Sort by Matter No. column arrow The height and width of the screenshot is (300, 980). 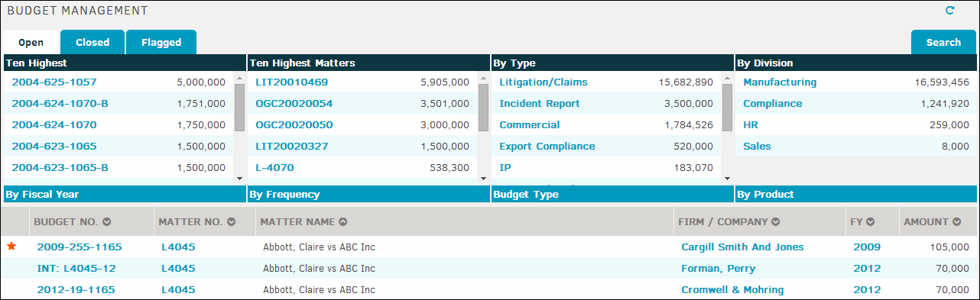point(231,222)
